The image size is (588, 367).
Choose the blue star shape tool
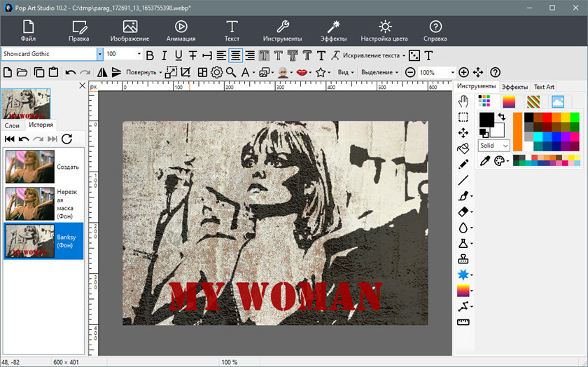click(x=463, y=275)
